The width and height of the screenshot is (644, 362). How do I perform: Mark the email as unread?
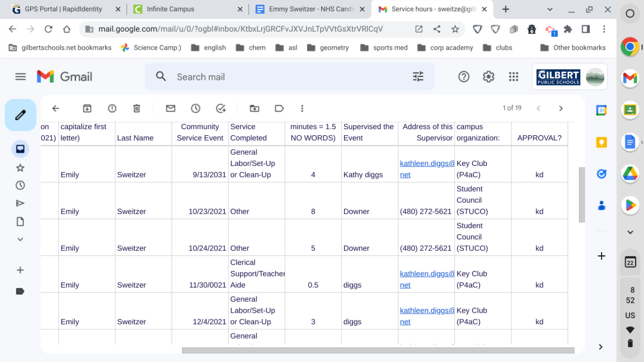171,108
